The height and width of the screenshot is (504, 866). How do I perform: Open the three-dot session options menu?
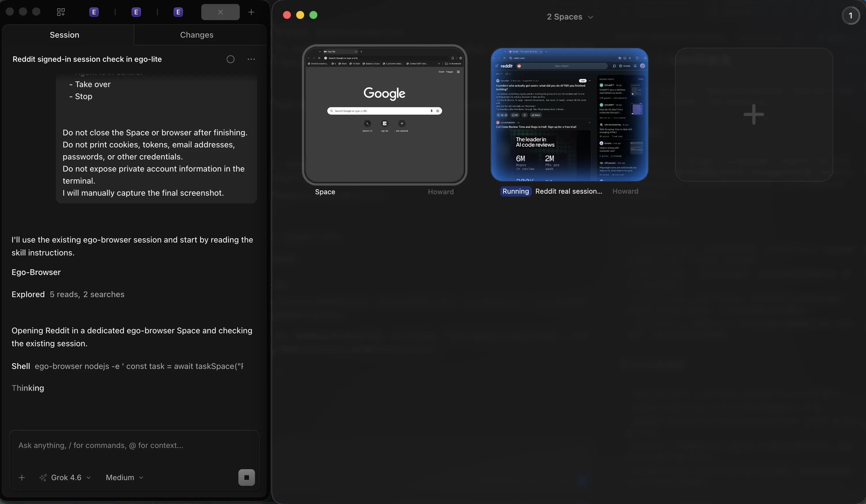pyautogui.click(x=251, y=59)
